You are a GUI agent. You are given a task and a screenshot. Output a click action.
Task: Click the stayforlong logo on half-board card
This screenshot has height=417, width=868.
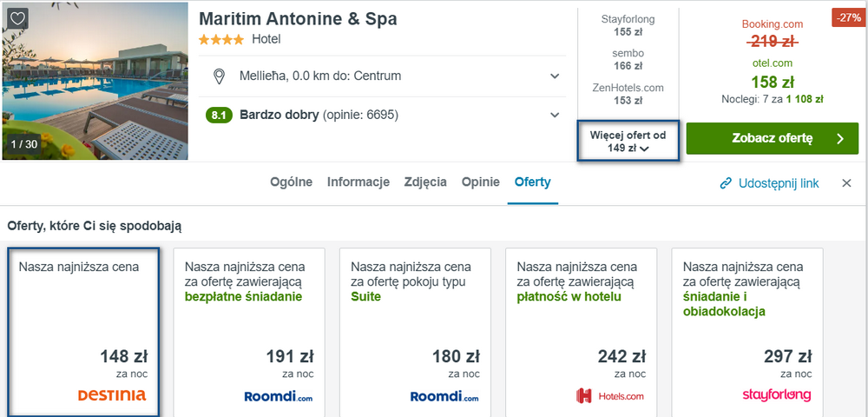[776, 395]
